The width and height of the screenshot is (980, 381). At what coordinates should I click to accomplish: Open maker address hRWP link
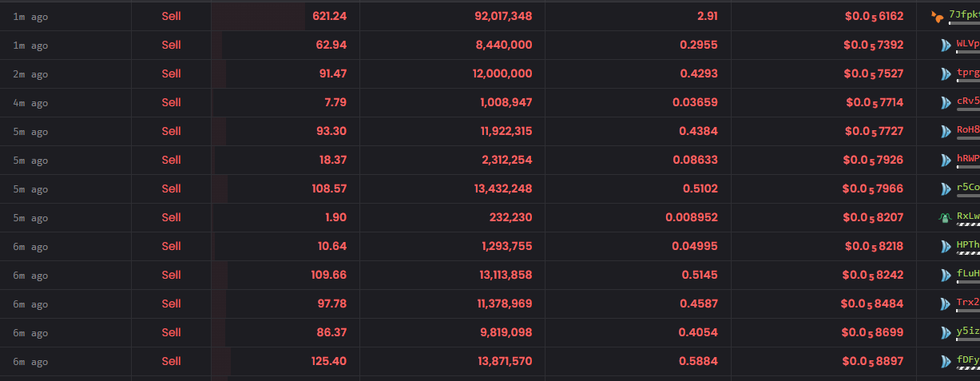(968, 159)
